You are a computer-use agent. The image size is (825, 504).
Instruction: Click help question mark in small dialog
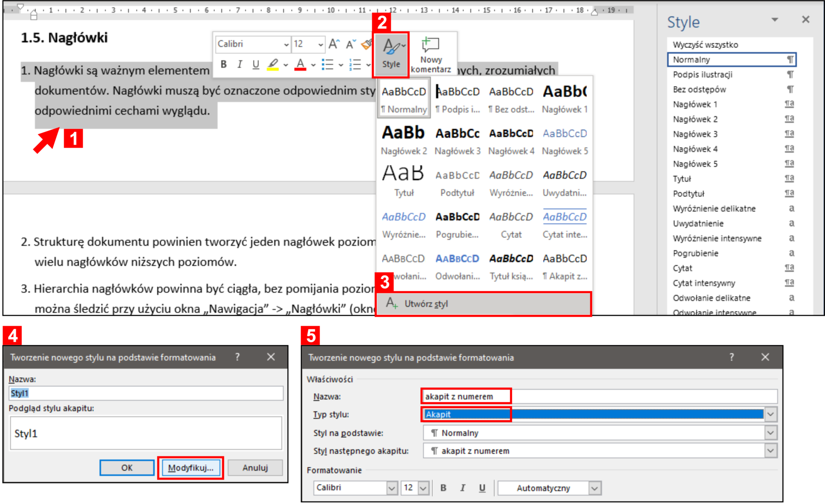[x=237, y=357]
